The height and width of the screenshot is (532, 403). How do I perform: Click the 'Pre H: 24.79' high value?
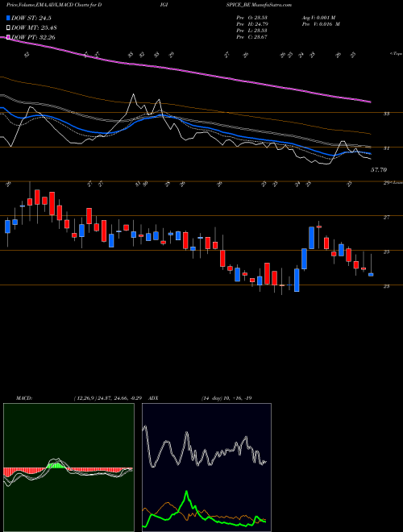[252, 24]
